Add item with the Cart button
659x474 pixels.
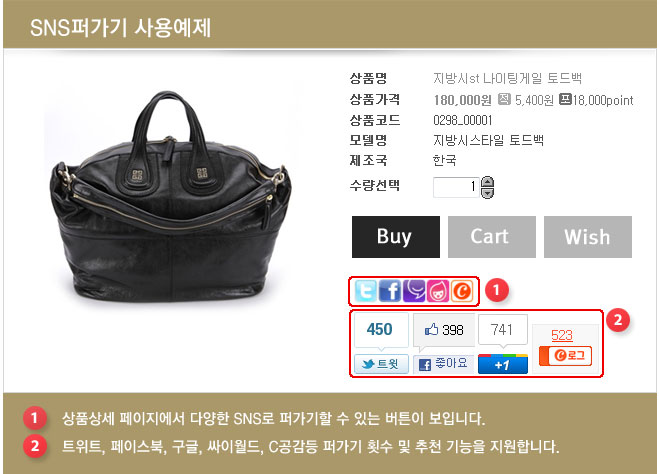tap(492, 237)
